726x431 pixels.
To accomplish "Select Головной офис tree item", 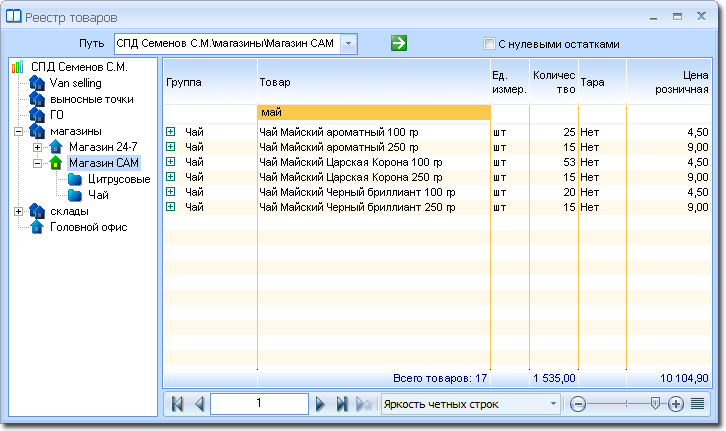I will [x=88, y=227].
